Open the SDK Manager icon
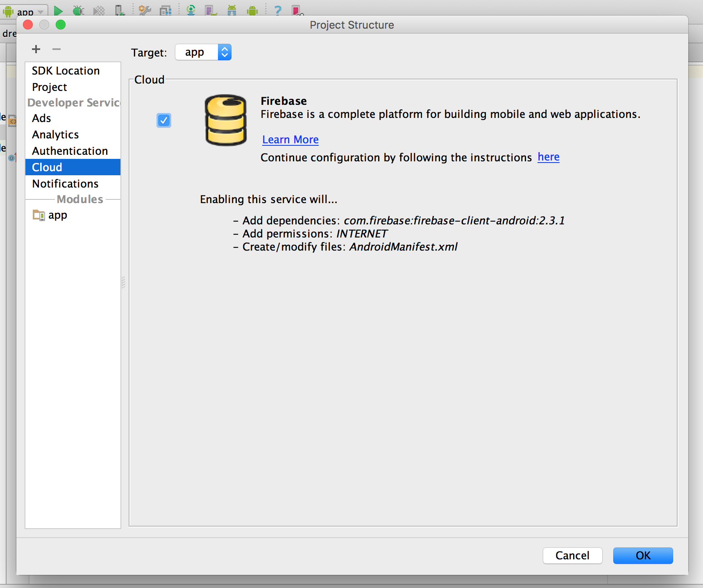The image size is (703, 588). 232,10
